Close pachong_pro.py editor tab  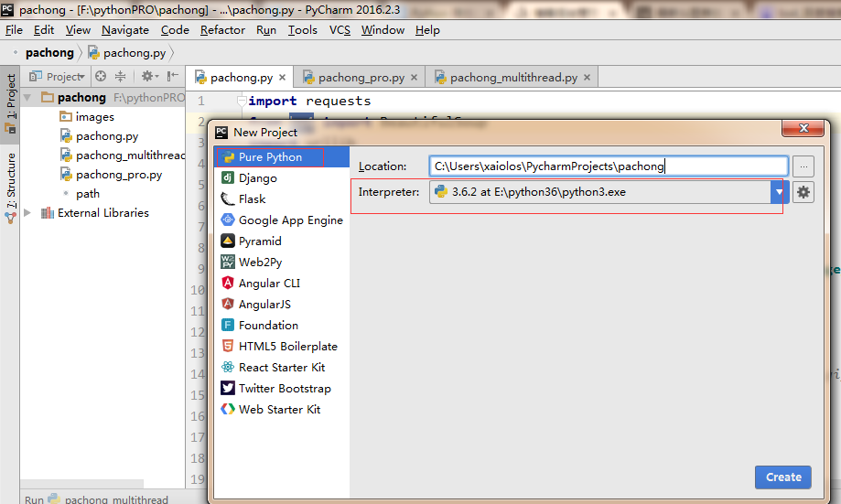(414, 77)
